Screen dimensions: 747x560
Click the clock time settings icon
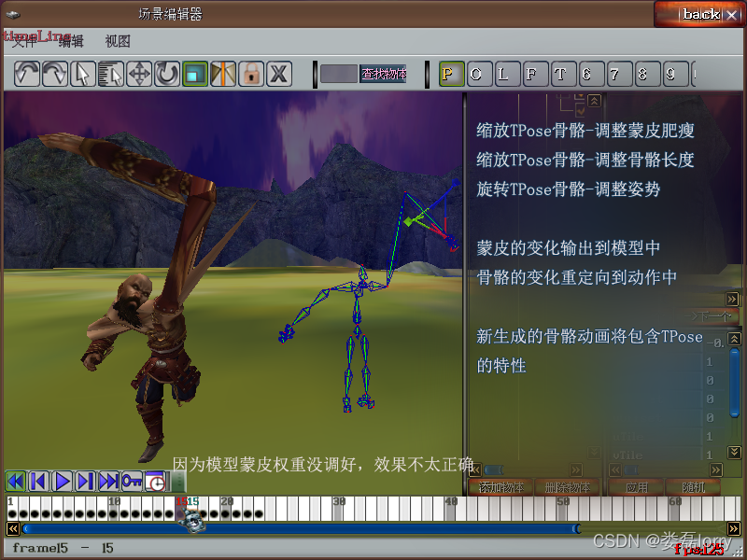[x=155, y=482]
